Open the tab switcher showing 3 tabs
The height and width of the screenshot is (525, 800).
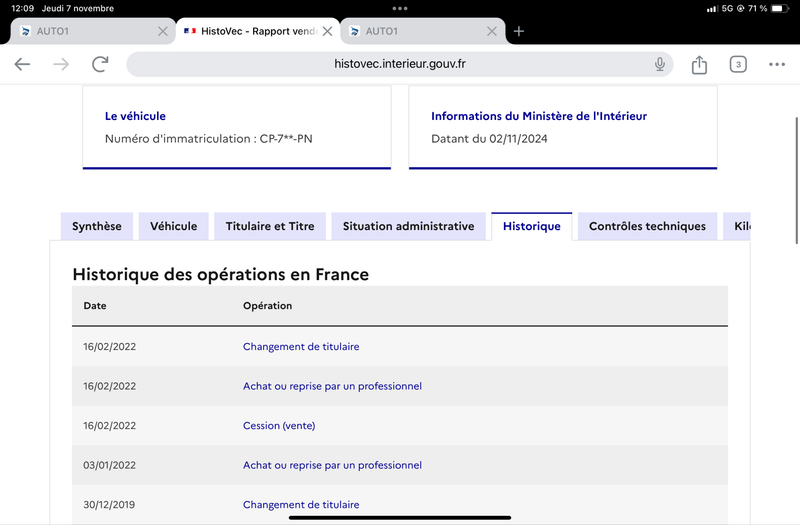point(738,64)
